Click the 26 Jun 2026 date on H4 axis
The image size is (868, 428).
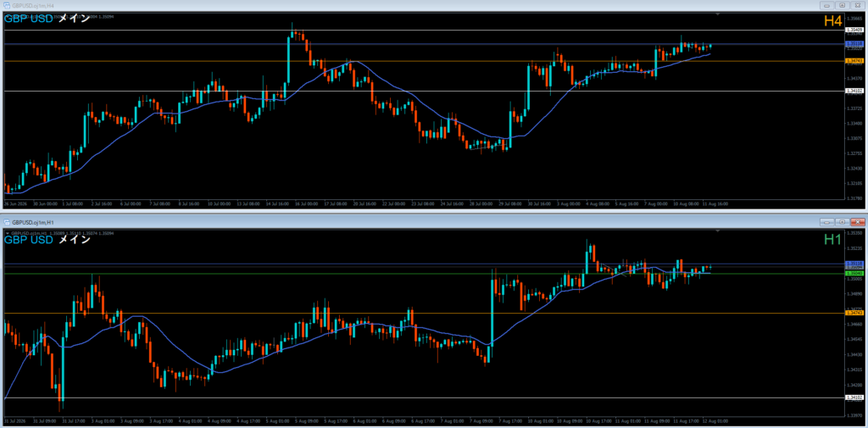coord(15,203)
